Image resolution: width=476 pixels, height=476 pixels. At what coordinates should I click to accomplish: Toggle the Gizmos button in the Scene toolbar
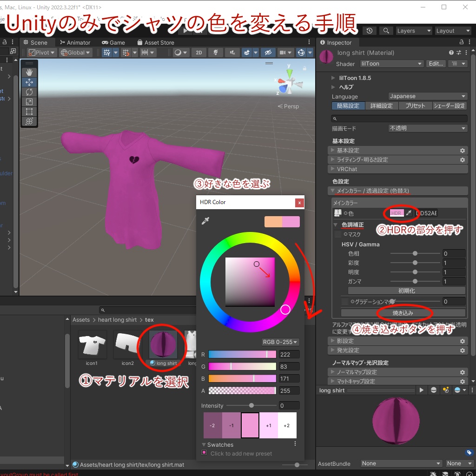(x=301, y=53)
